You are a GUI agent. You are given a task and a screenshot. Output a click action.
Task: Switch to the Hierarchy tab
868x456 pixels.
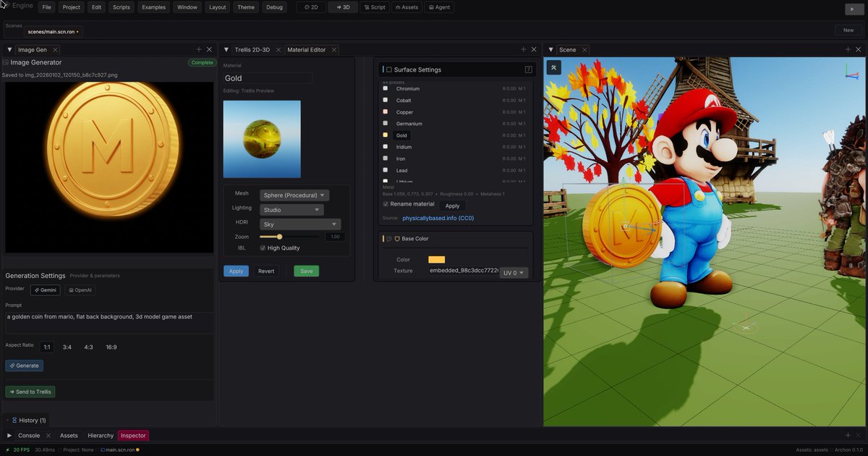pyautogui.click(x=101, y=436)
